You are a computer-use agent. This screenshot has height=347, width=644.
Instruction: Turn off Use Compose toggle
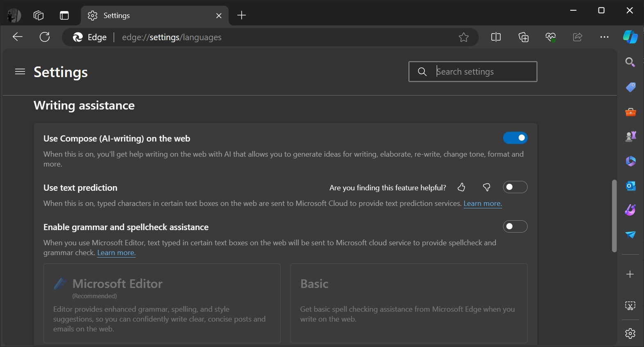pyautogui.click(x=515, y=138)
